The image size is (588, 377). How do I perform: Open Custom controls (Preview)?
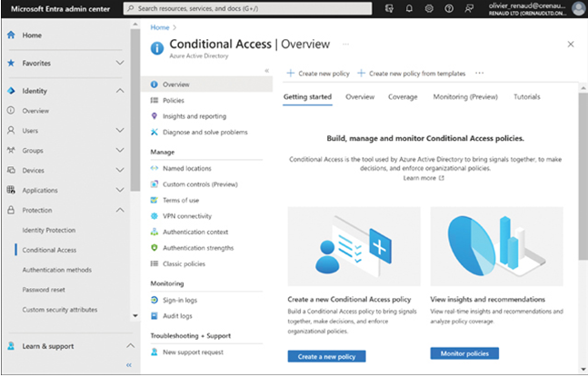(200, 184)
